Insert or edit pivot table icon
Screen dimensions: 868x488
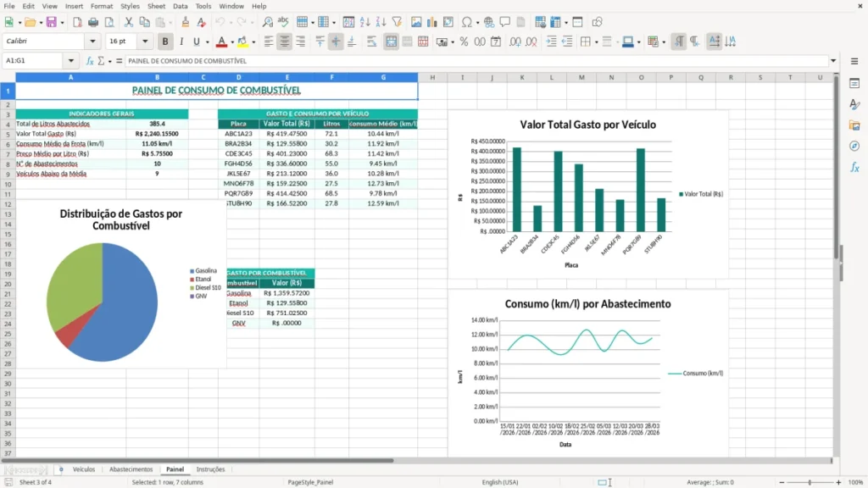click(448, 22)
